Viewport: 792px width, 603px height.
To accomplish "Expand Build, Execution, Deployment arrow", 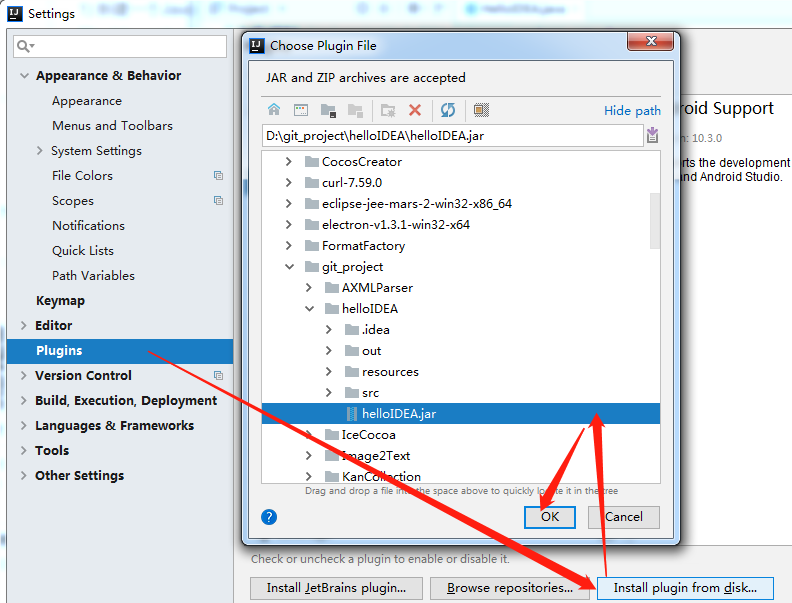I will (x=23, y=400).
